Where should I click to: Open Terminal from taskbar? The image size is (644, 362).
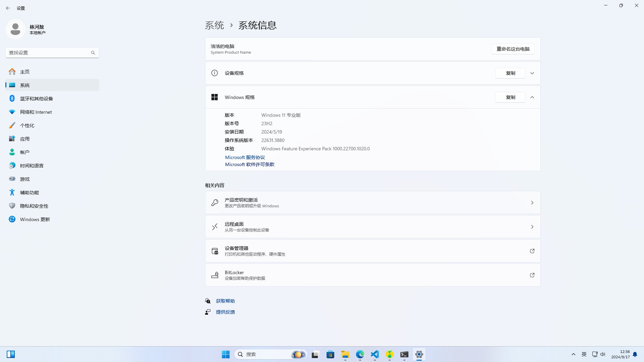[404, 354]
